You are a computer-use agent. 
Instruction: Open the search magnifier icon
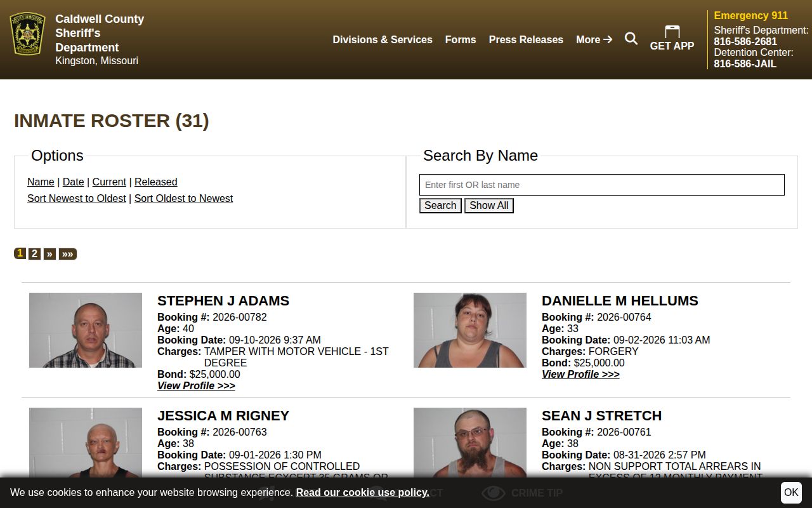pos(631,39)
